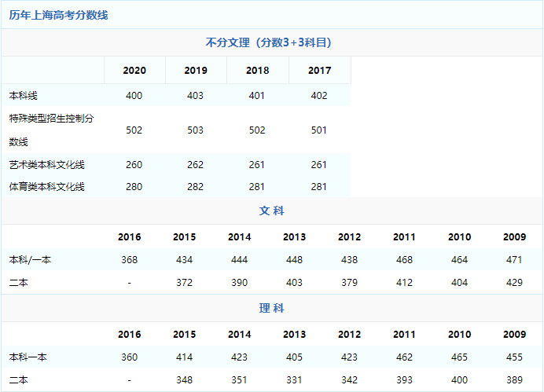Click the 理科 2011 score 462
The image size is (544, 392).
point(405,357)
